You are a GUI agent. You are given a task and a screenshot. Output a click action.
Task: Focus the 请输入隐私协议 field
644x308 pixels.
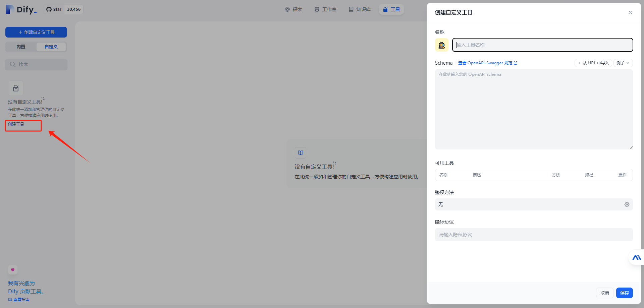534,235
